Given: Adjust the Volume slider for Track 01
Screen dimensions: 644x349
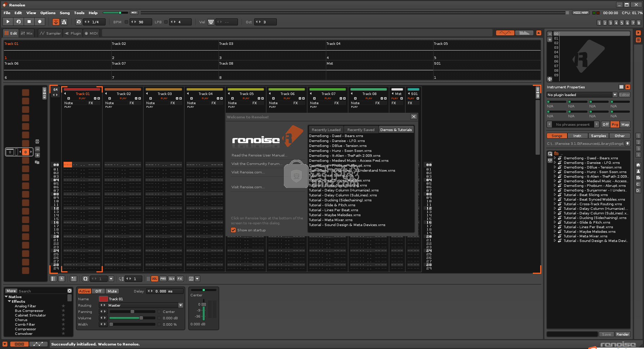Looking at the screenshot, I should [132, 318].
